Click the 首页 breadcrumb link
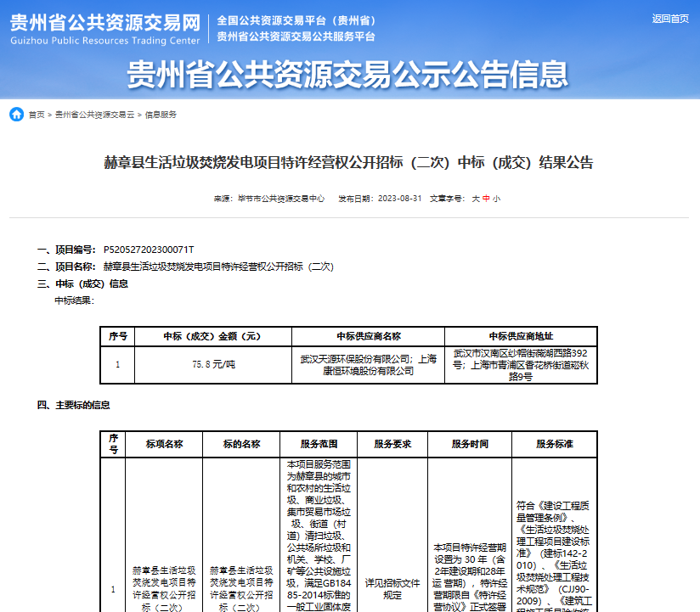This screenshot has width=700, height=612. [37, 115]
